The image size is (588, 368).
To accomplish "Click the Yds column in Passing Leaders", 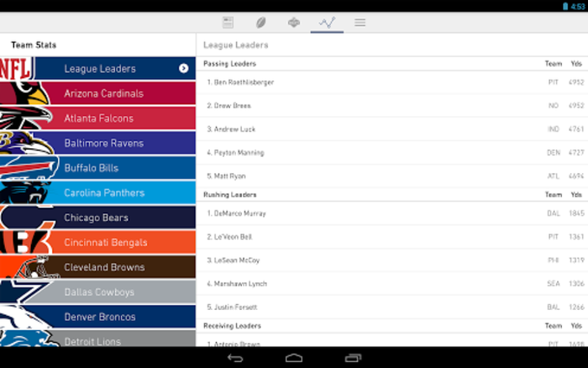I will pos(577,63).
